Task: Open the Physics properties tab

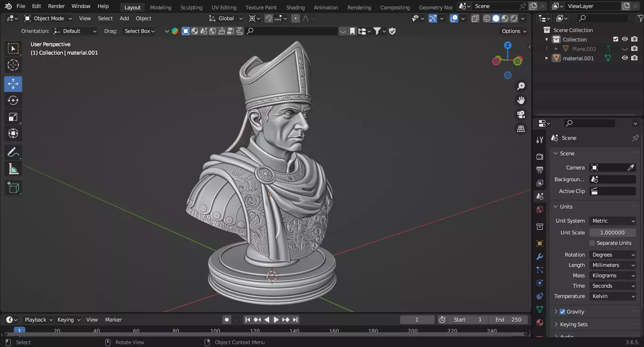Action: (540, 283)
